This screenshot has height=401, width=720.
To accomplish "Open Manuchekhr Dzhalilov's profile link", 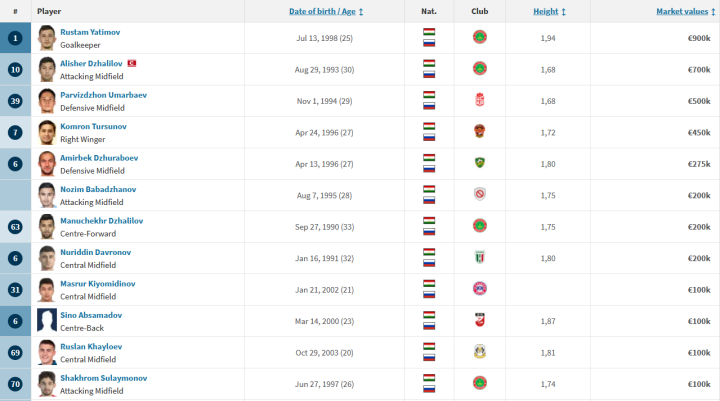I will [x=101, y=220].
